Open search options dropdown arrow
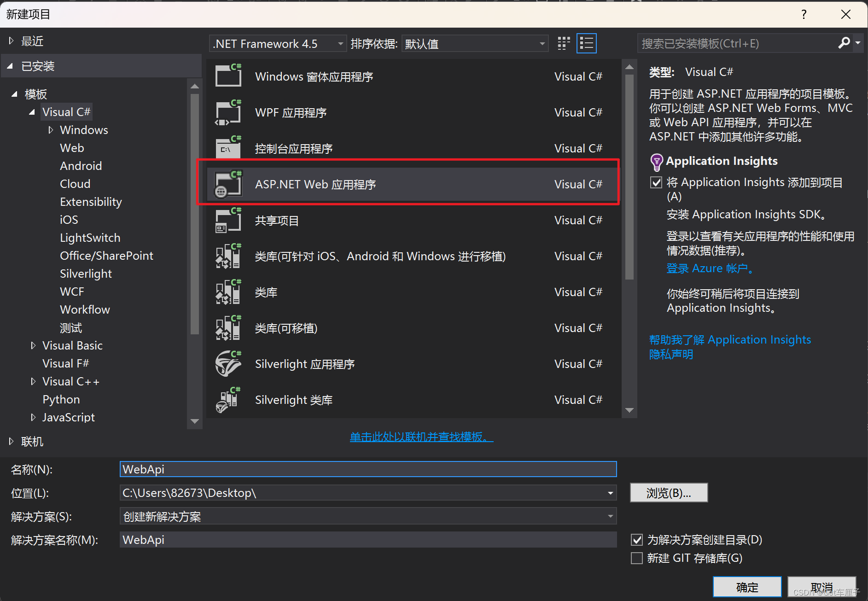 tap(857, 43)
